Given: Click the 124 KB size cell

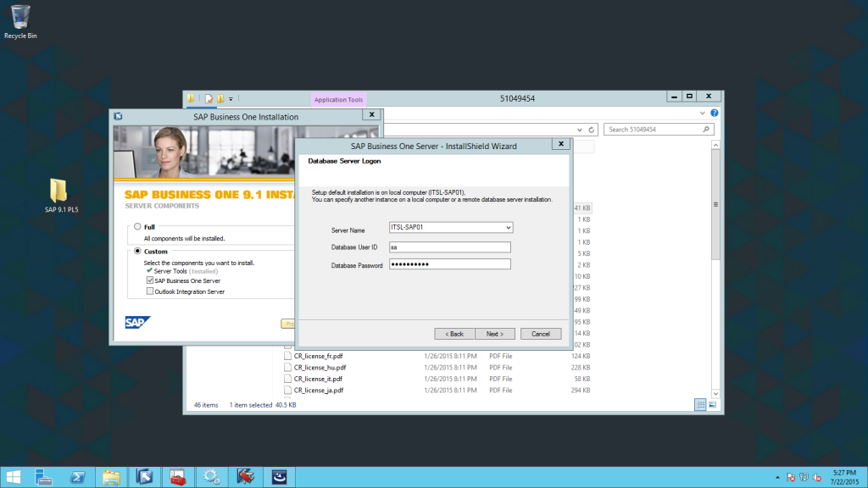Looking at the screenshot, I should tap(580, 357).
